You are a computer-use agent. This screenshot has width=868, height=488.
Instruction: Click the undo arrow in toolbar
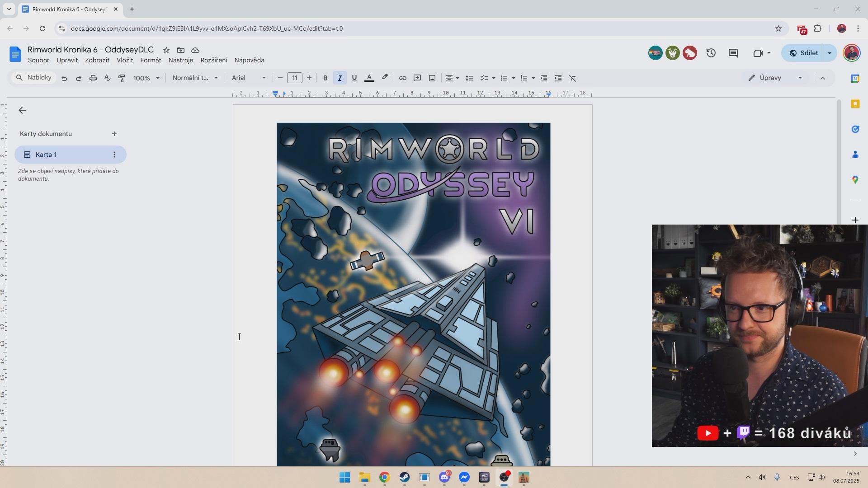pyautogui.click(x=64, y=78)
